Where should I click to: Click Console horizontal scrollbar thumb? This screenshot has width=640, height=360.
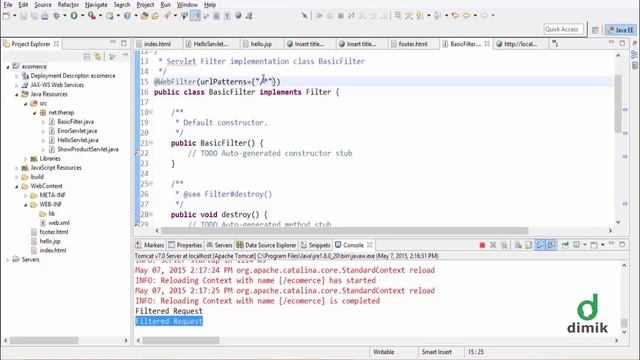click(x=180, y=340)
